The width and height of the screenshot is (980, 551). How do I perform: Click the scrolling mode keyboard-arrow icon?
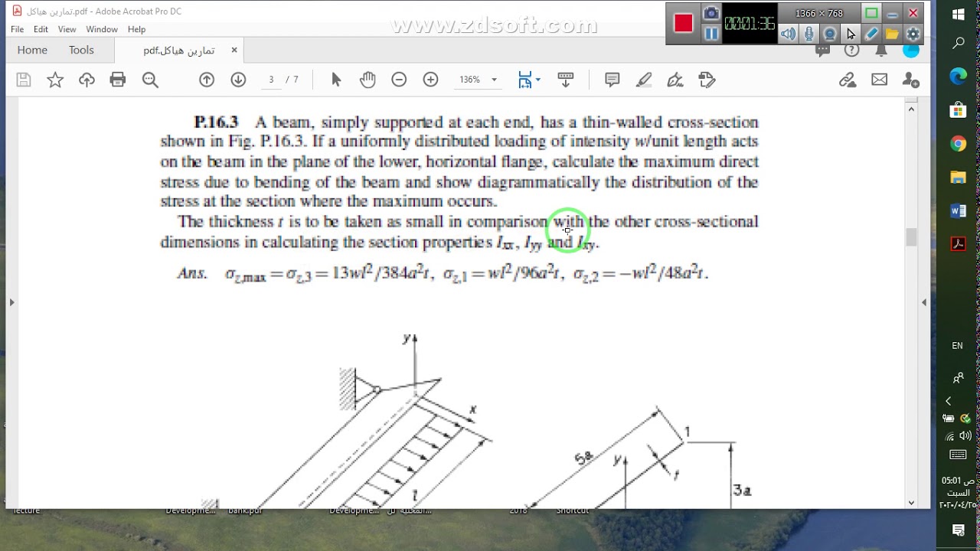[566, 80]
